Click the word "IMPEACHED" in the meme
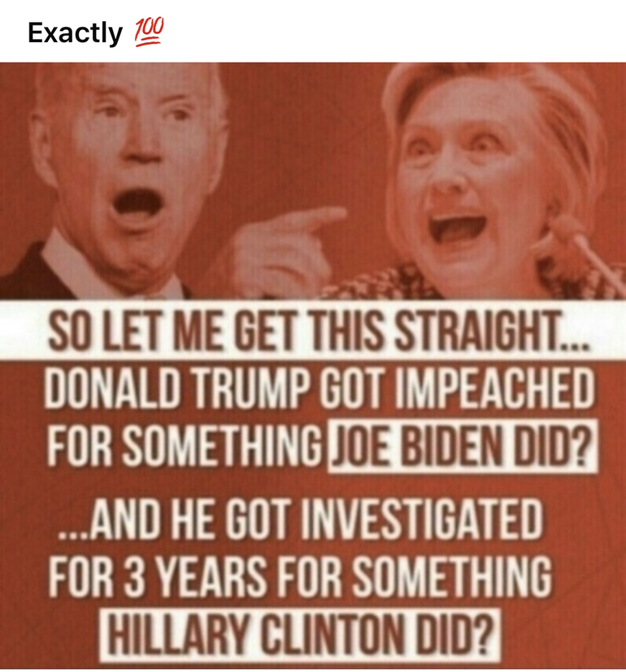This screenshot has width=626, height=672. pos(494,388)
